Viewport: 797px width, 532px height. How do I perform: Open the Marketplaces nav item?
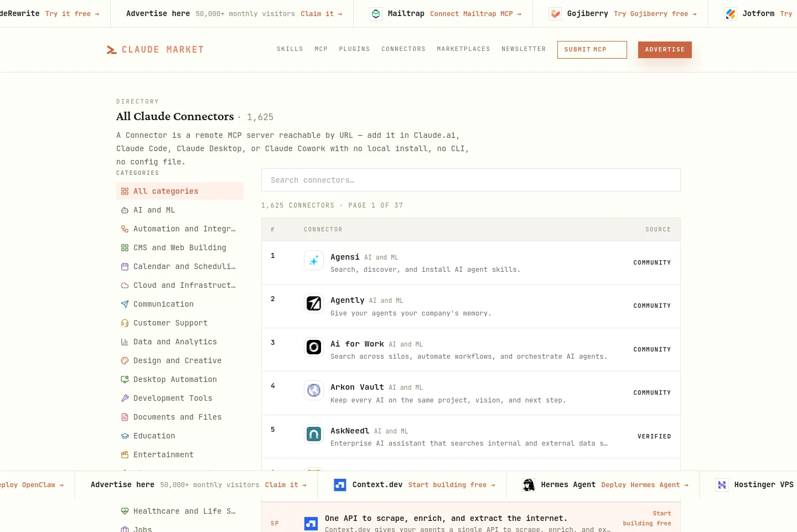[463, 49]
